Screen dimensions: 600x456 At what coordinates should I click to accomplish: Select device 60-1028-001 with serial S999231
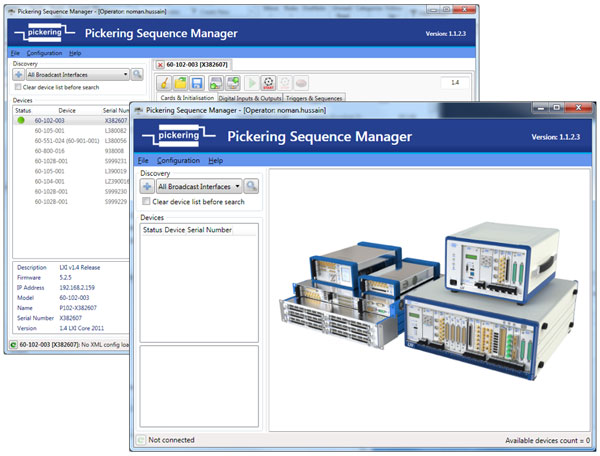click(x=71, y=161)
